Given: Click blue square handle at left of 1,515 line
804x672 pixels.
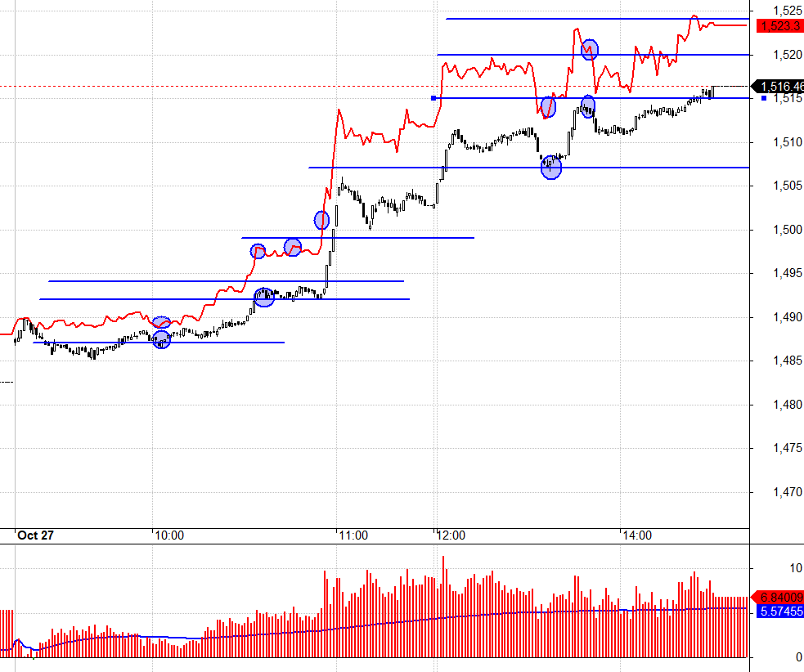Looking at the screenshot, I should pos(433,98).
